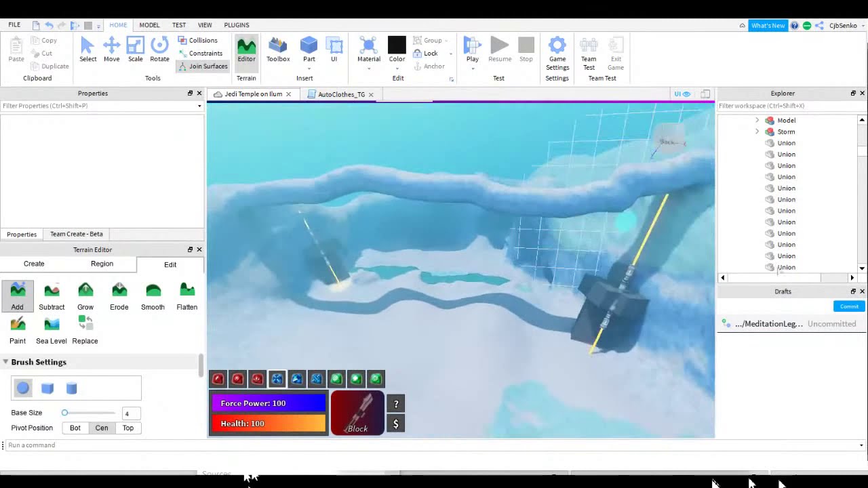Select the Subtract terrain tool
The image size is (868, 488).
tap(52, 296)
